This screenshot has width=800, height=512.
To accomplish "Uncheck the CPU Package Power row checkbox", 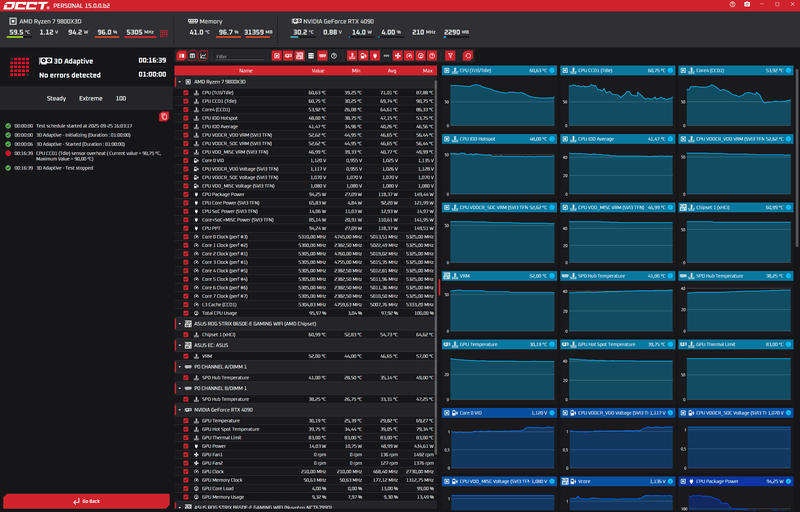I will pyautogui.click(x=186, y=194).
